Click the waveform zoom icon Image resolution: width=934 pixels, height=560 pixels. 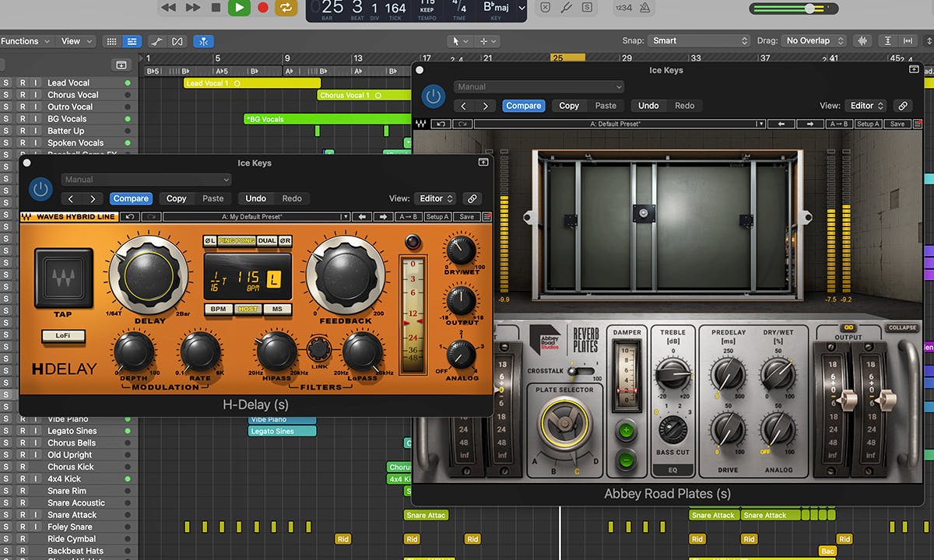coord(862,41)
